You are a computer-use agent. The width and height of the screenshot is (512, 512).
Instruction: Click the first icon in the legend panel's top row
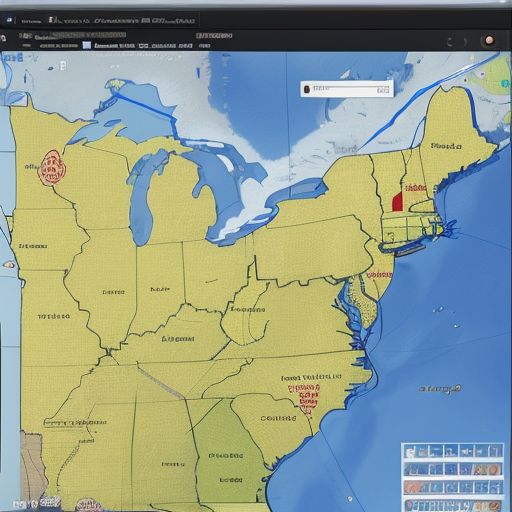410,452
